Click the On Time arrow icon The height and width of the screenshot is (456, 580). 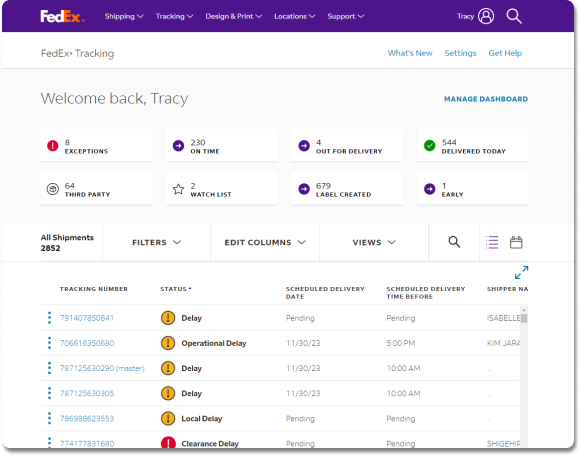click(178, 146)
